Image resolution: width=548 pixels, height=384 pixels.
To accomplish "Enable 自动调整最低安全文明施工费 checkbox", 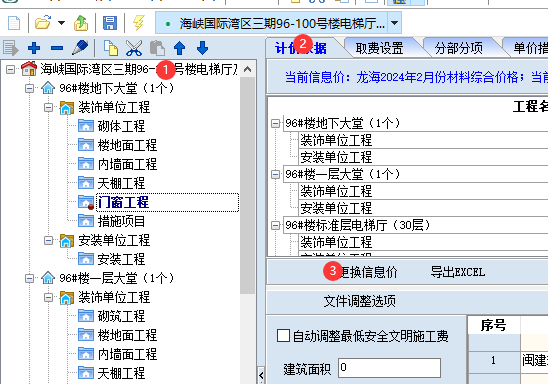I will pos(283,336).
